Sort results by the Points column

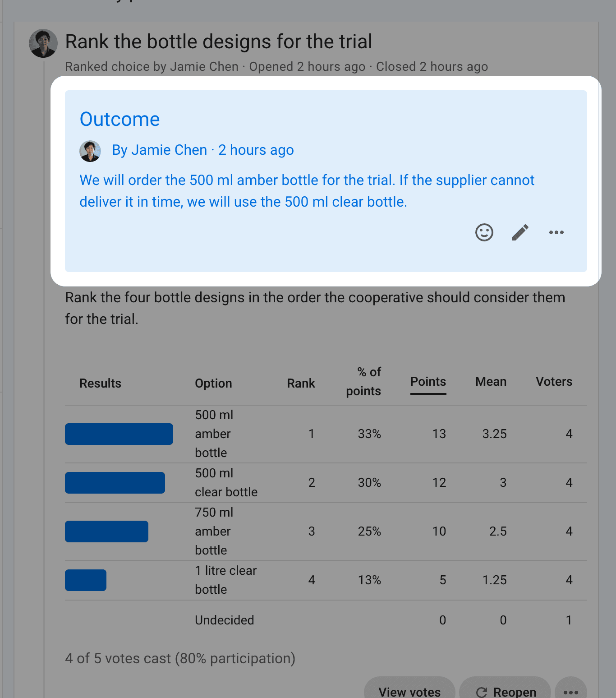point(428,382)
